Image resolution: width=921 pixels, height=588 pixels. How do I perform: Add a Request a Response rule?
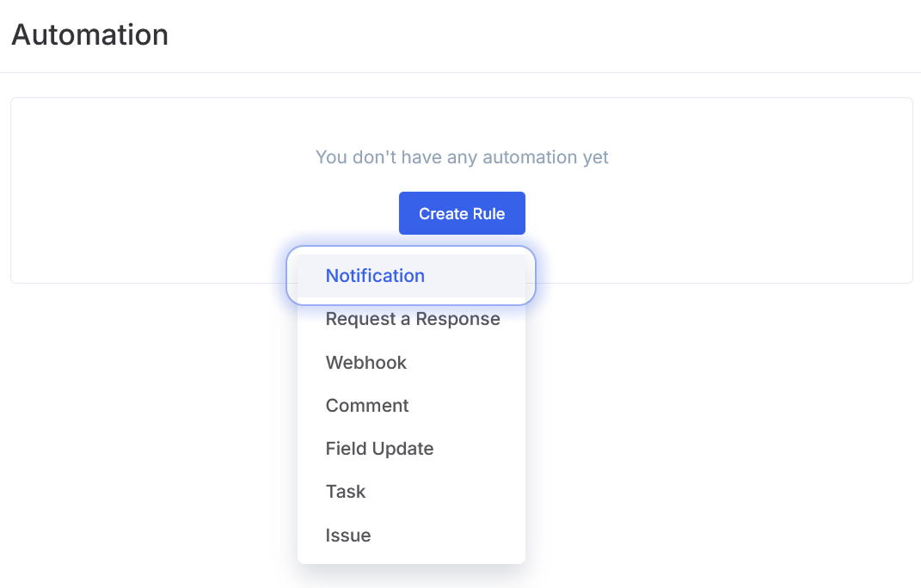(x=413, y=319)
